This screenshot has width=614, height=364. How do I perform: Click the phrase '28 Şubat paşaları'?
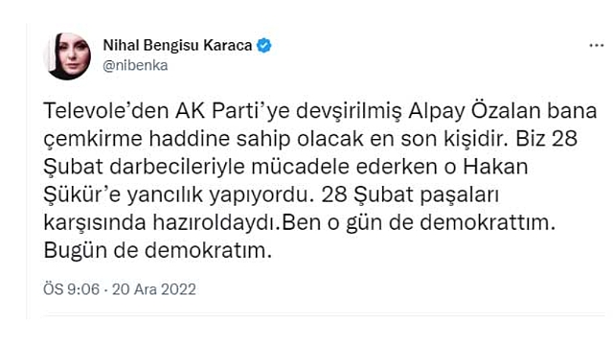410,194
